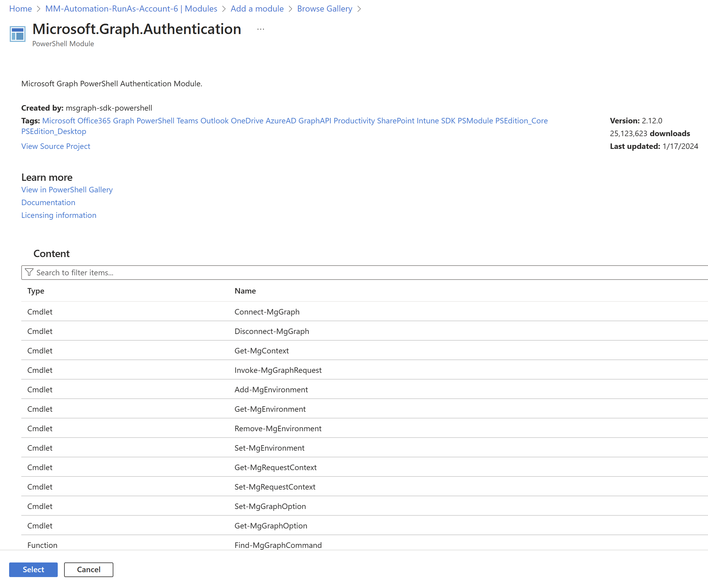Return to Browse Gallery breadcrumb
This screenshot has height=588, width=708.
[324, 9]
